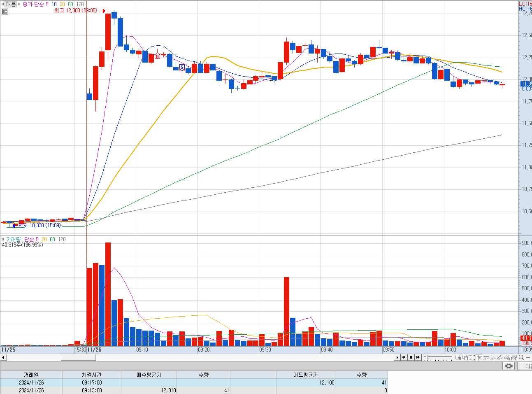Click the blue current price tag on price axis

click(x=526, y=84)
